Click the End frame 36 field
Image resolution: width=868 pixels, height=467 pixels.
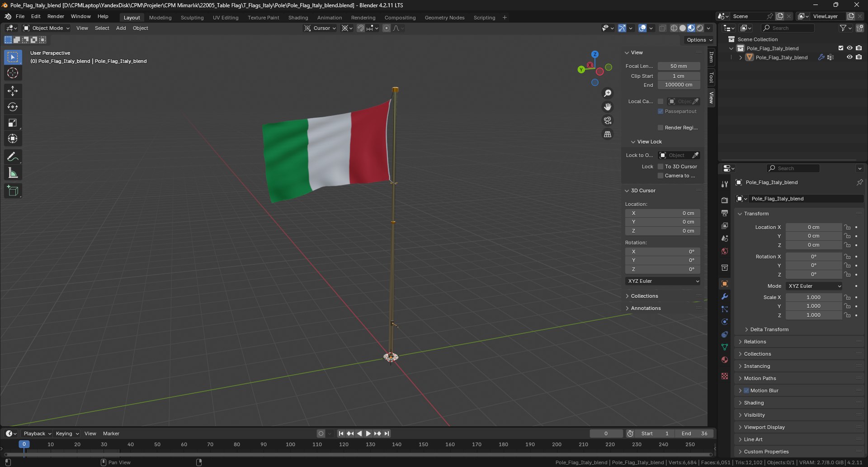694,434
